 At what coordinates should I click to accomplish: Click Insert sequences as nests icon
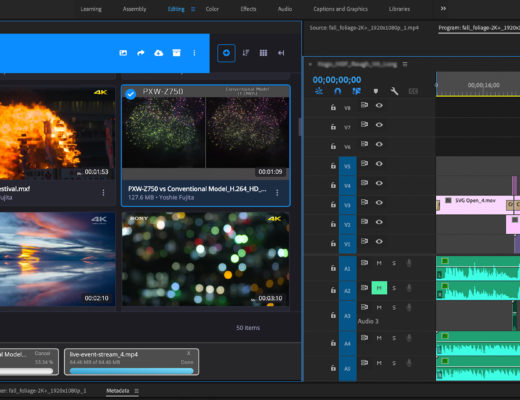tap(319, 91)
